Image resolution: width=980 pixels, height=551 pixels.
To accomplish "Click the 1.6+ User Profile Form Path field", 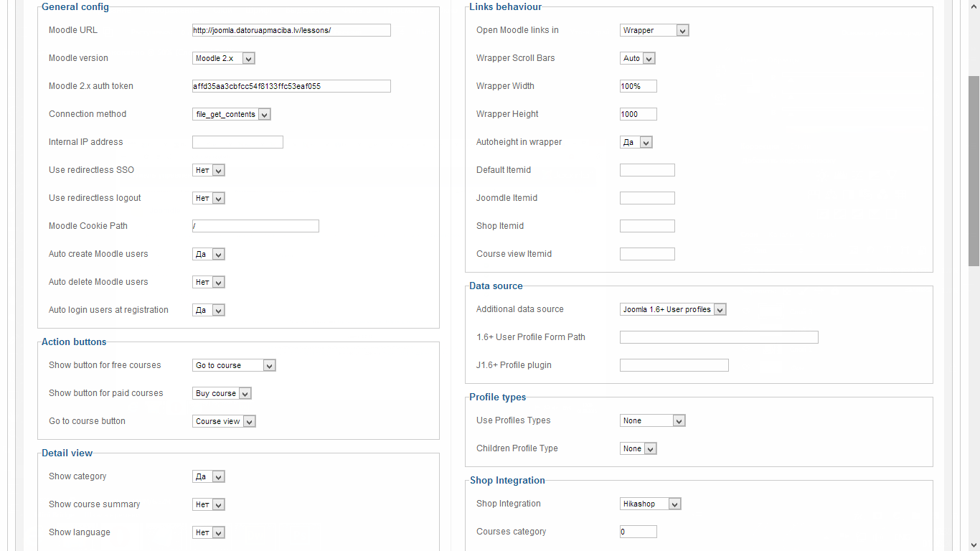I will 718,337.
